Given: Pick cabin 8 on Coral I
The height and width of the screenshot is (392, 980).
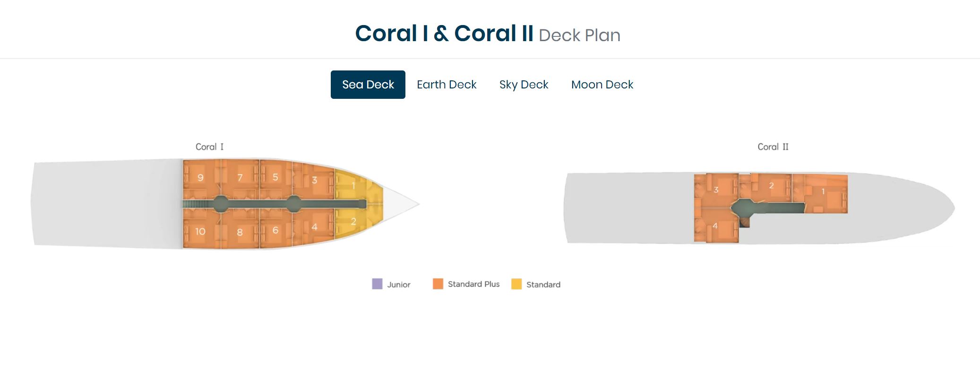Looking at the screenshot, I should click(x=240, y=229).
